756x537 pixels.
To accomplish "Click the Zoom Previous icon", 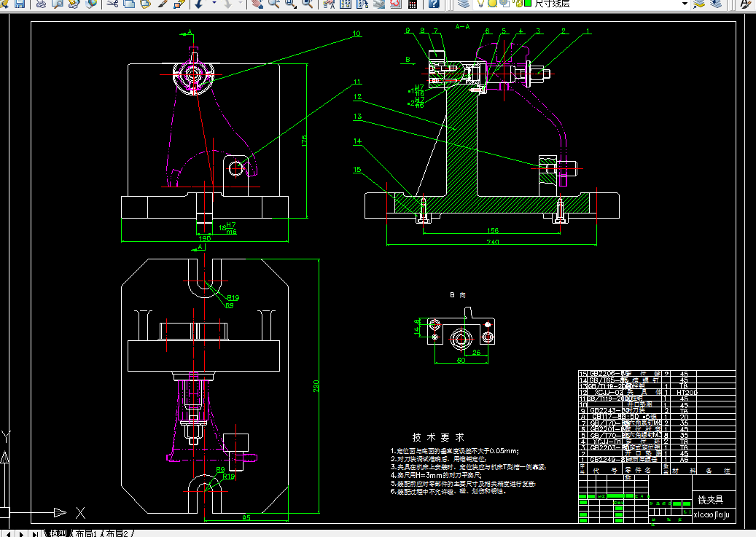I will point(307,4).
